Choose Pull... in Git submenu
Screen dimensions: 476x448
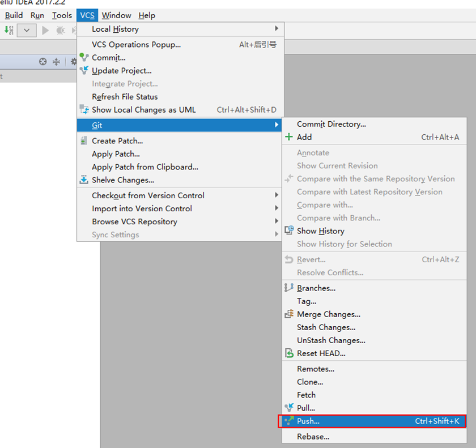(375, 408)
